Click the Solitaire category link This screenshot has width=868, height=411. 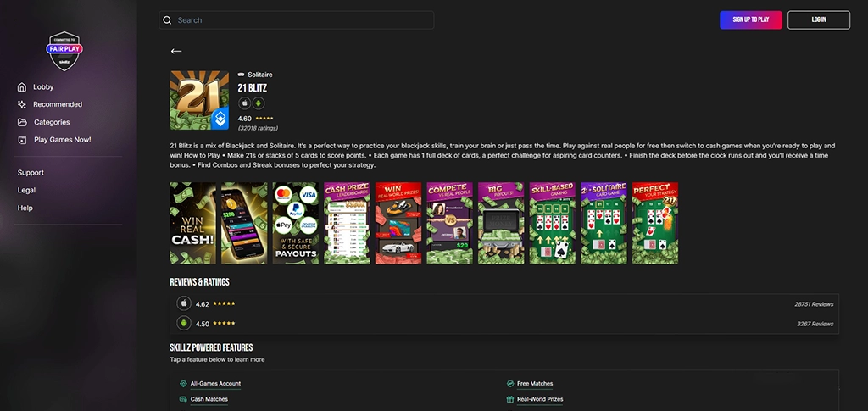(259, 75)
